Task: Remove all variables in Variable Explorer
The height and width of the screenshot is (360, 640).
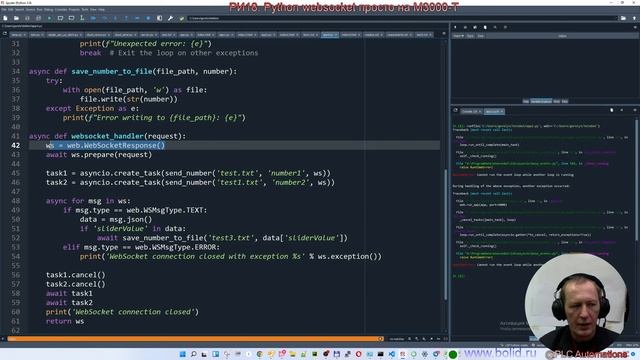Action: [x=485, y=27]
